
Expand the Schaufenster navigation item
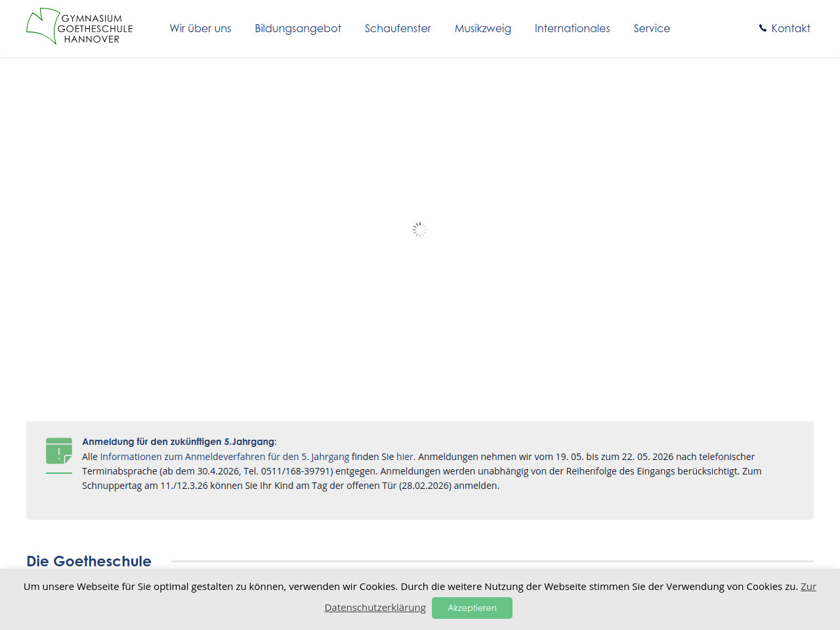(x=398, y=28)
